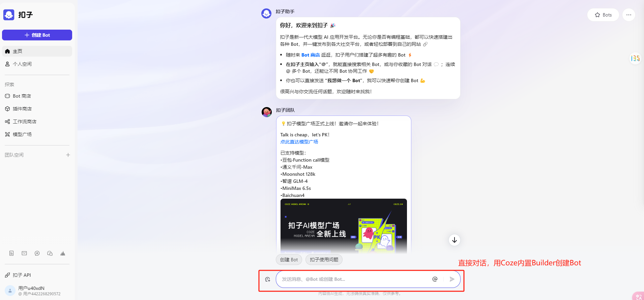Click the colorful 135 floating widget
Screen dimensions: 644x300
click(636, 59)
